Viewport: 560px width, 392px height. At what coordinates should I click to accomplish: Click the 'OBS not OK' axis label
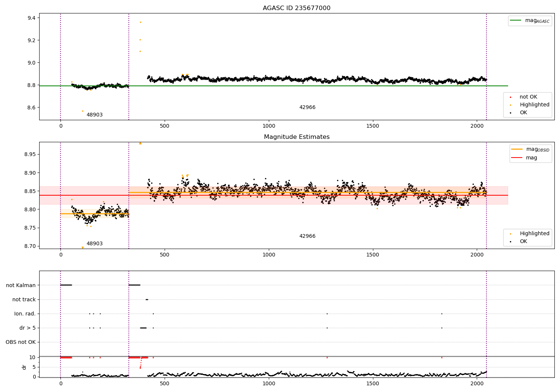(x=21, y=342)
